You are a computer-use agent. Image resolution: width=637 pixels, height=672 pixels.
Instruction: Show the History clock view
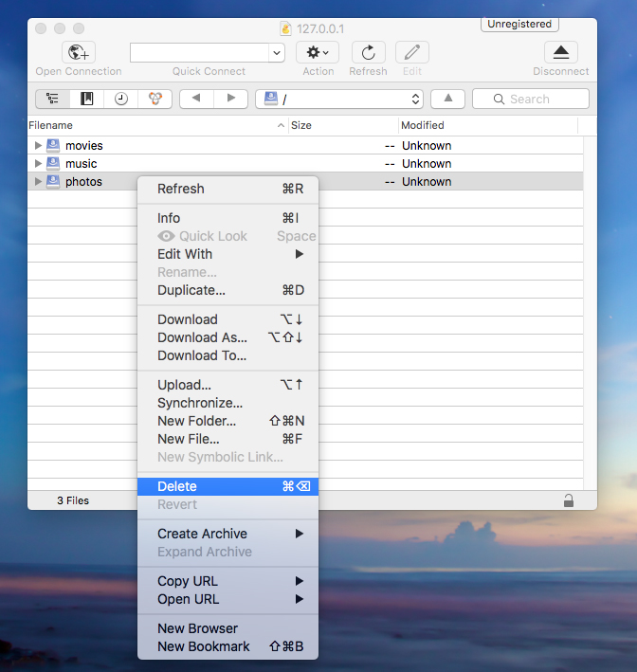tap(121, 99)
